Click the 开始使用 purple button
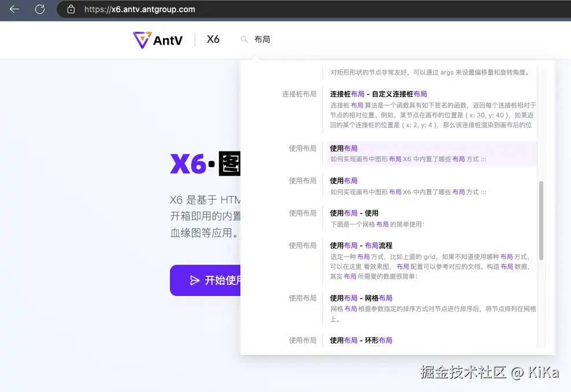The image size is (571, 392). click(x=205, y=280)
